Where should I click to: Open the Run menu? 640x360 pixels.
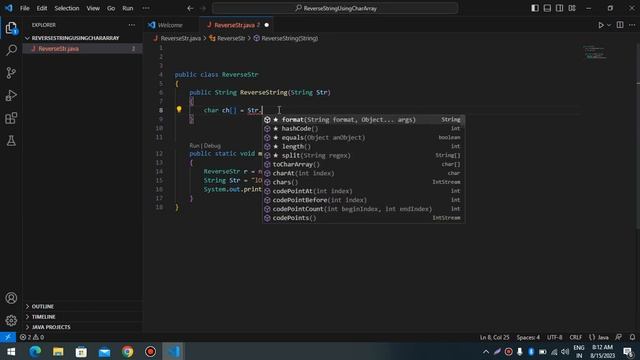[128, 8]
